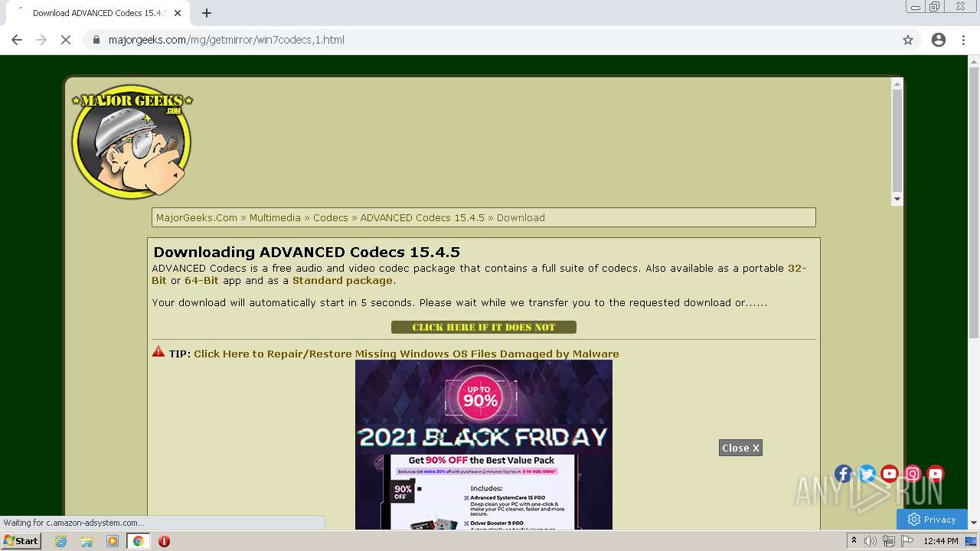
Task: Open Windows Media Player from taskbar
Action: [113, 541]
